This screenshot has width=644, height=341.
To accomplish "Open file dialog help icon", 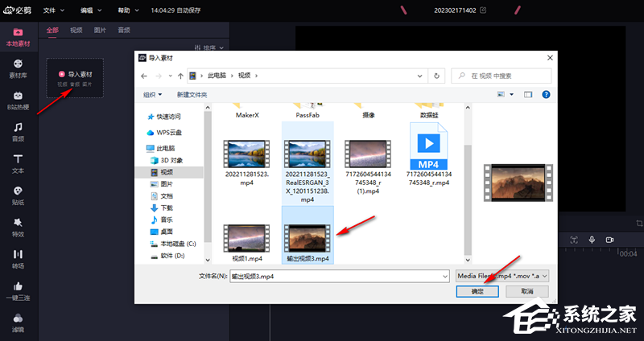I will [x=546, y=94].
